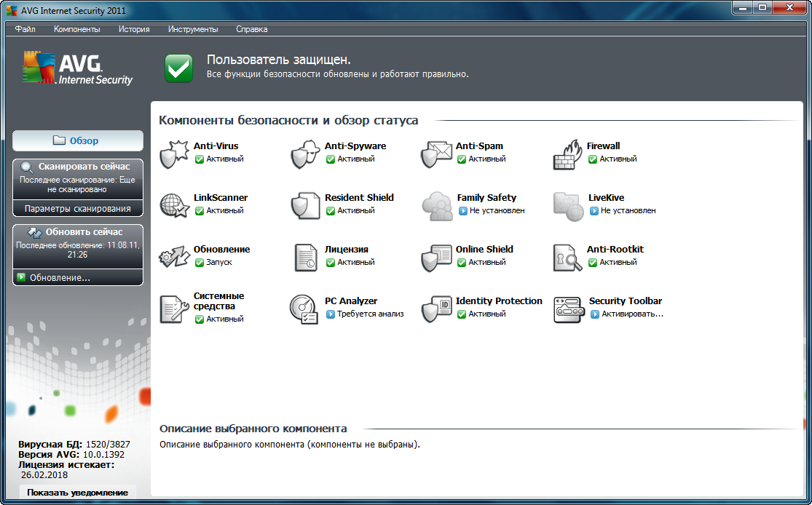Open the Файл menu

25,29
